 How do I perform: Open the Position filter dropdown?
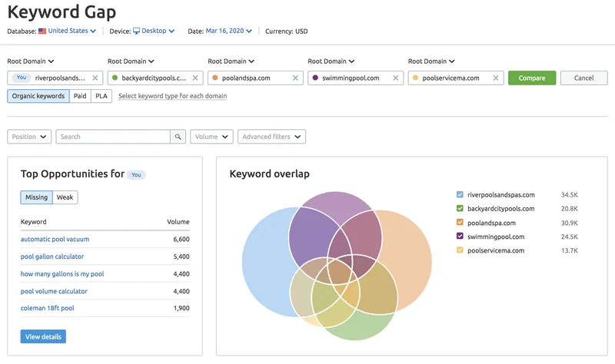[29, 137]
